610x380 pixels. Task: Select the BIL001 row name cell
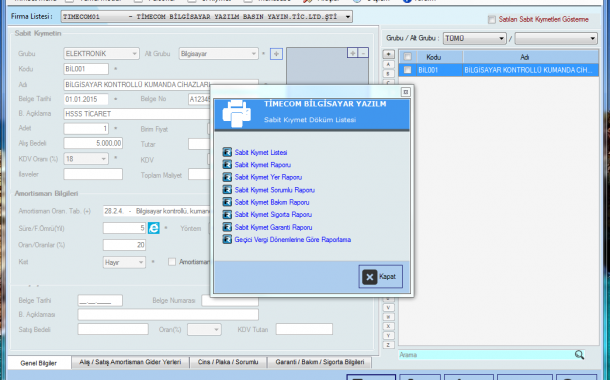coord(531,70)
